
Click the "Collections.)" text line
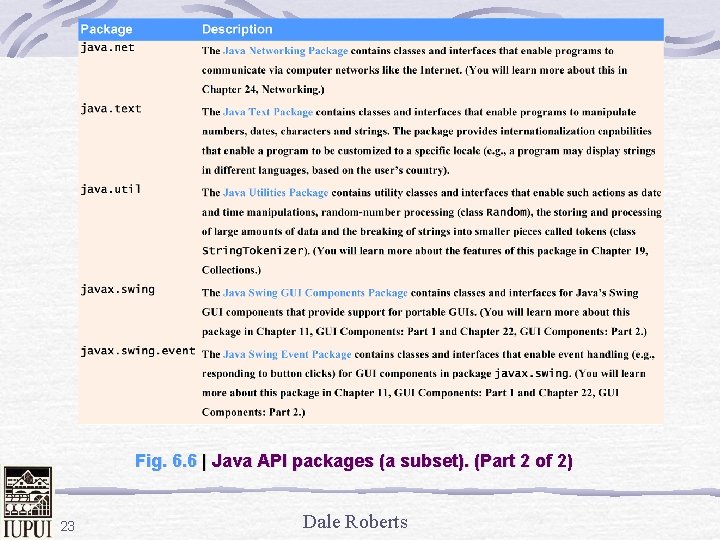(231, 270)
